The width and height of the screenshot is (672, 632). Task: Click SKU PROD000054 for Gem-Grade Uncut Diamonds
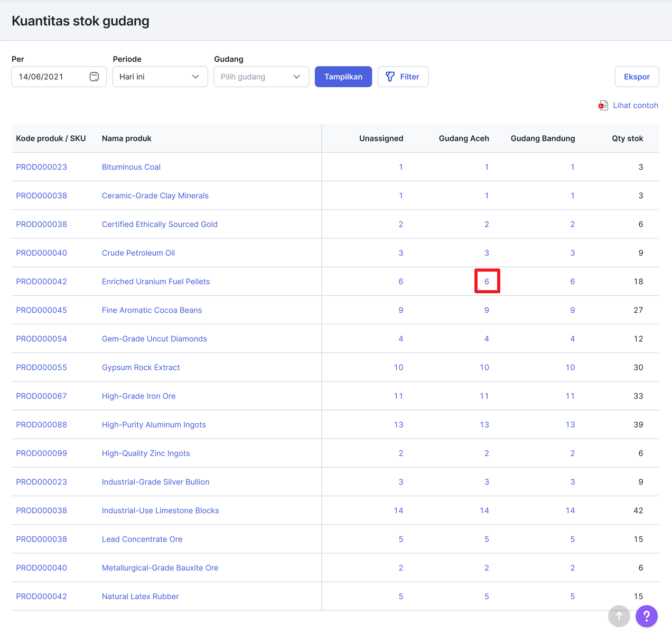[42, 339]
